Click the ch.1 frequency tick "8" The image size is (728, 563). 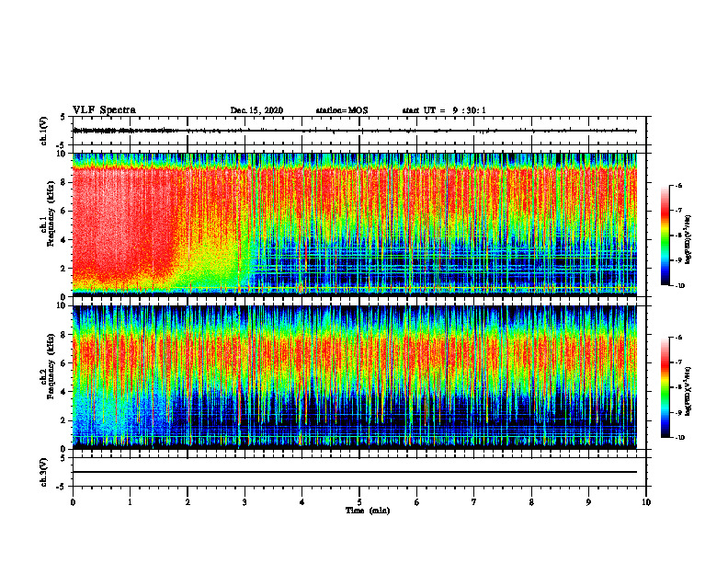(64, 182)
